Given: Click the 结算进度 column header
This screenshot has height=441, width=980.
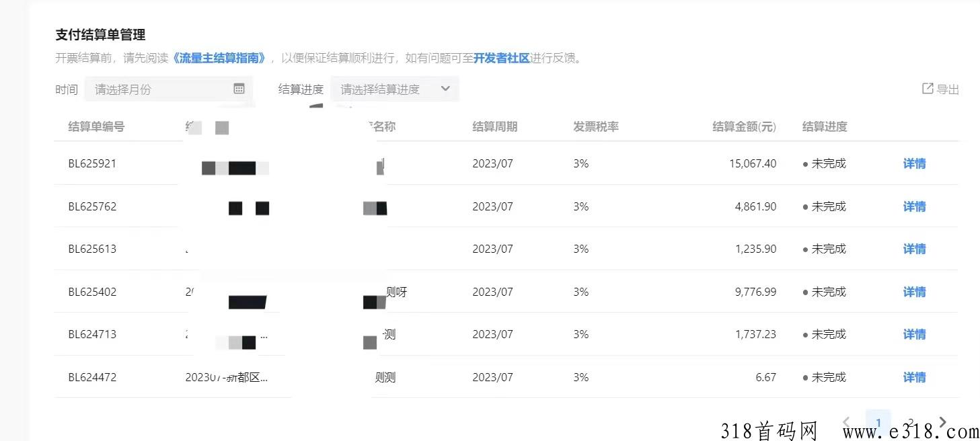Looking at the screenshot, I should [825, 126].
